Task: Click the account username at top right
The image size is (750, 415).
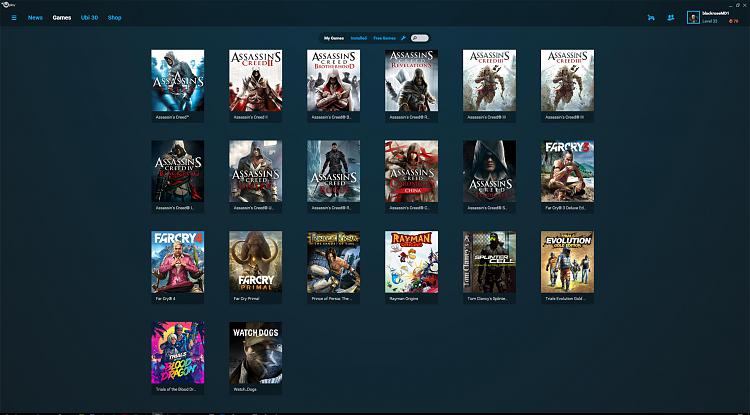Action: (x=716, y=14)
